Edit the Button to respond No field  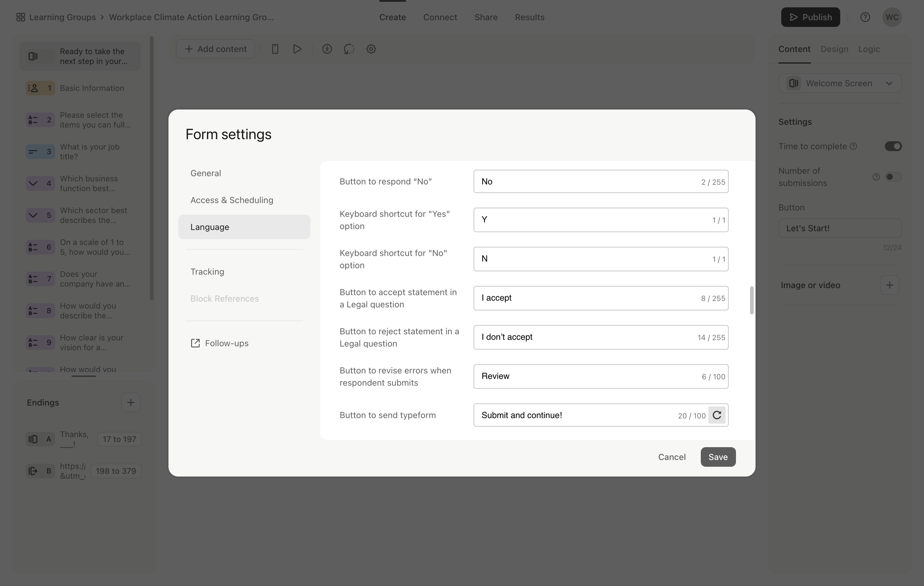tap(601, 181)
